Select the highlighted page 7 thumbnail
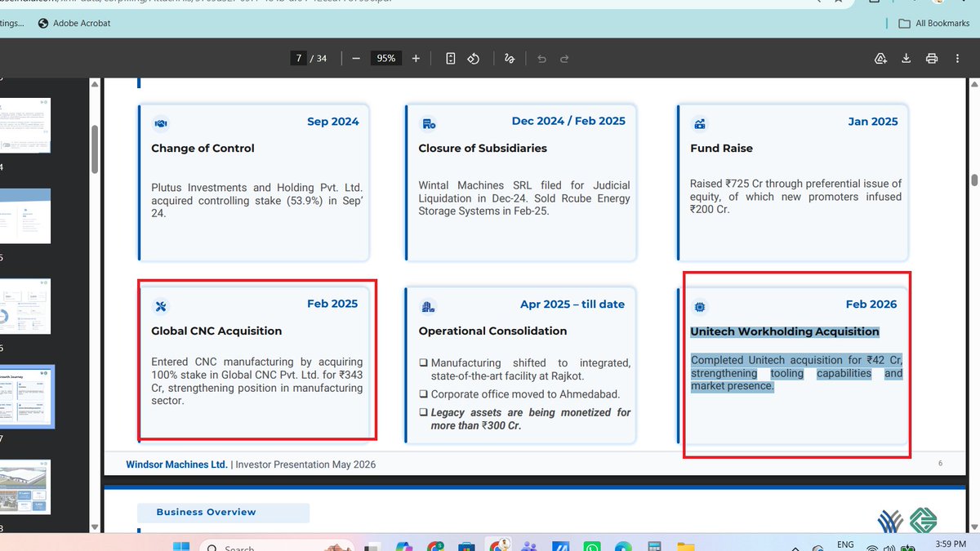This screenshot has height=551, width=980. point(25,397)
